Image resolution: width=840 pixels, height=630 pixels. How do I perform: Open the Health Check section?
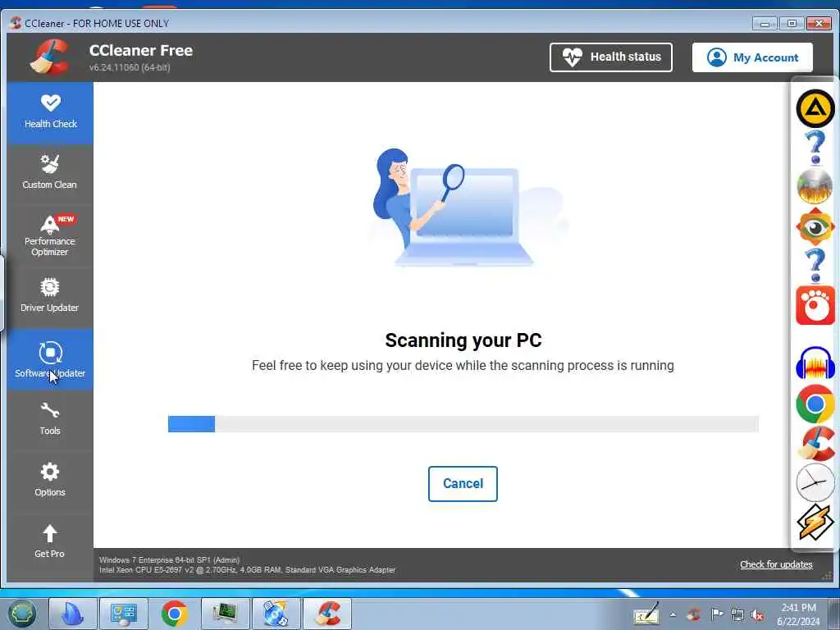tap(50, 112)
